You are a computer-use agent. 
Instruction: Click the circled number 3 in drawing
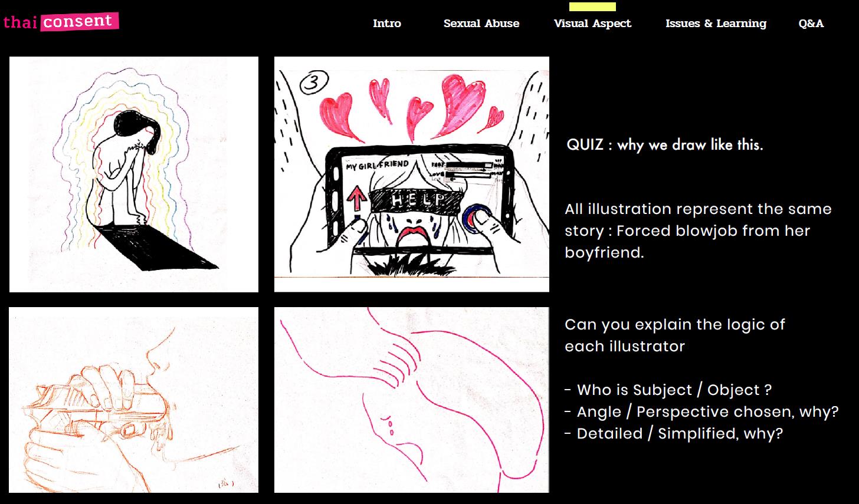pos(313,83)
